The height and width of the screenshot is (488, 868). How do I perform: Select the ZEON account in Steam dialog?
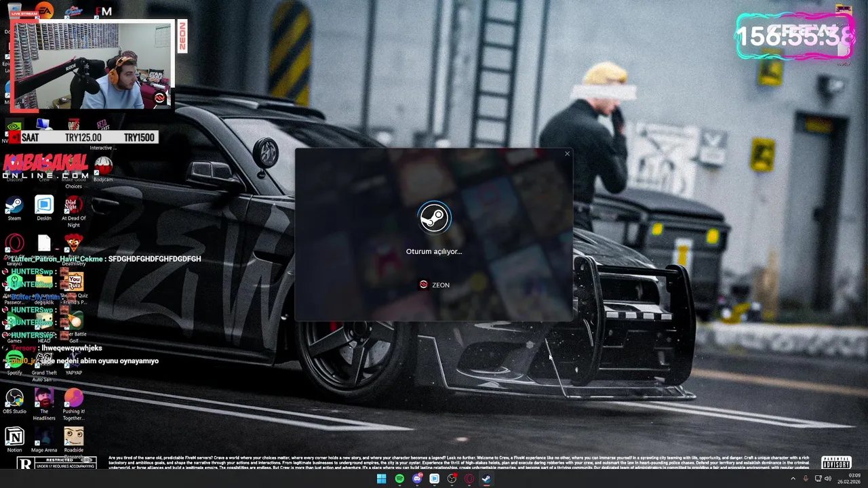[x=434, y=285]
